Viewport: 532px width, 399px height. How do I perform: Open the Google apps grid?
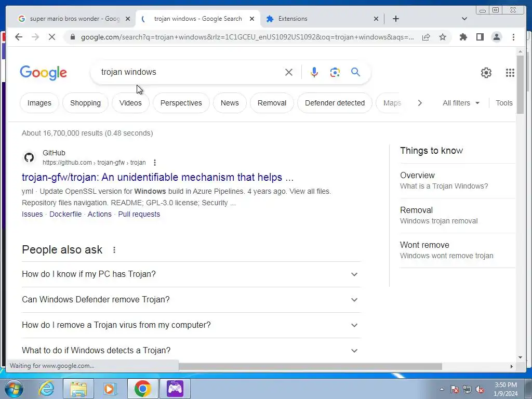point(510,73)
